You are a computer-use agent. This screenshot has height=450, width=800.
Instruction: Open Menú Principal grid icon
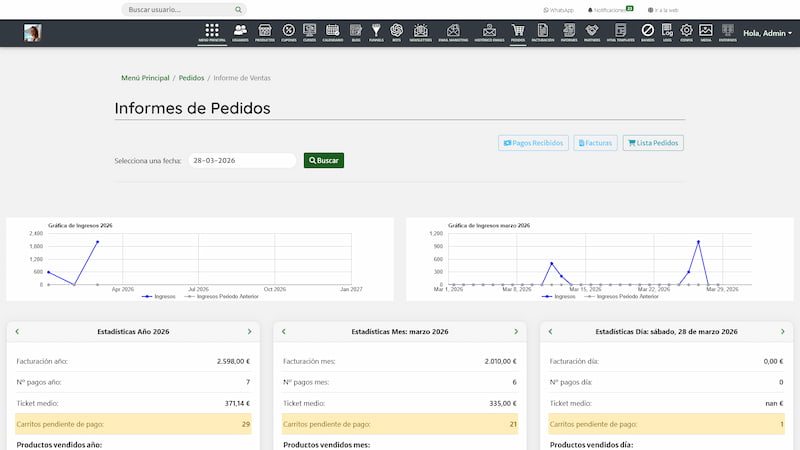[x=212, y=32]
